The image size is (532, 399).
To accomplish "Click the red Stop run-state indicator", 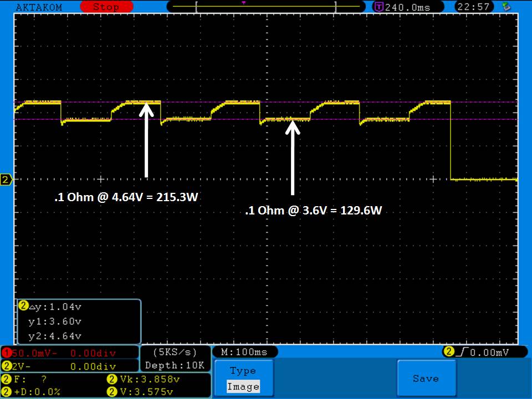I will pos(105,7).
